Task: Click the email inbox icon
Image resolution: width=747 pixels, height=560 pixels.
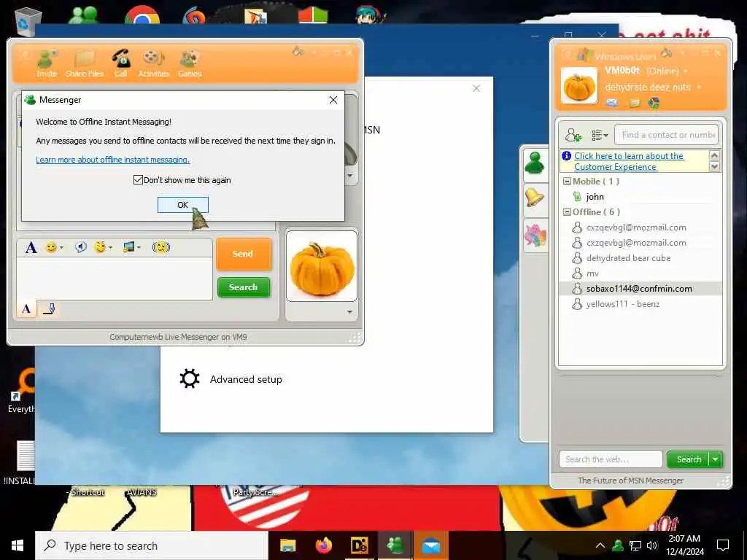Action: click(612, 102)
